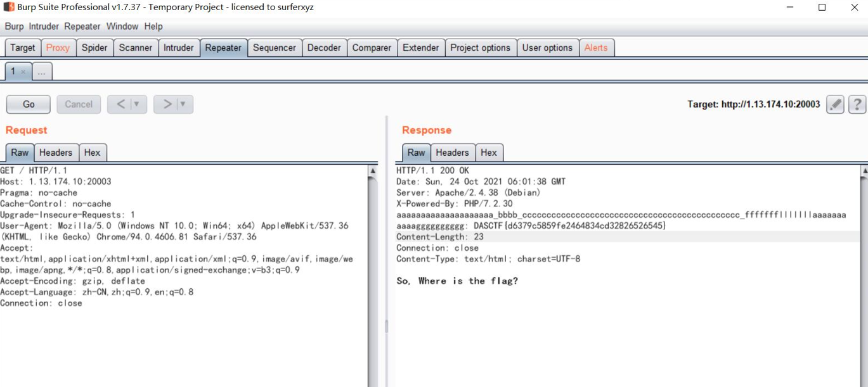The height and width of the screenshot is (387, 868).
Task: Switch to the Spider tab
Action: pyautogui.click(x=94, y=48)
